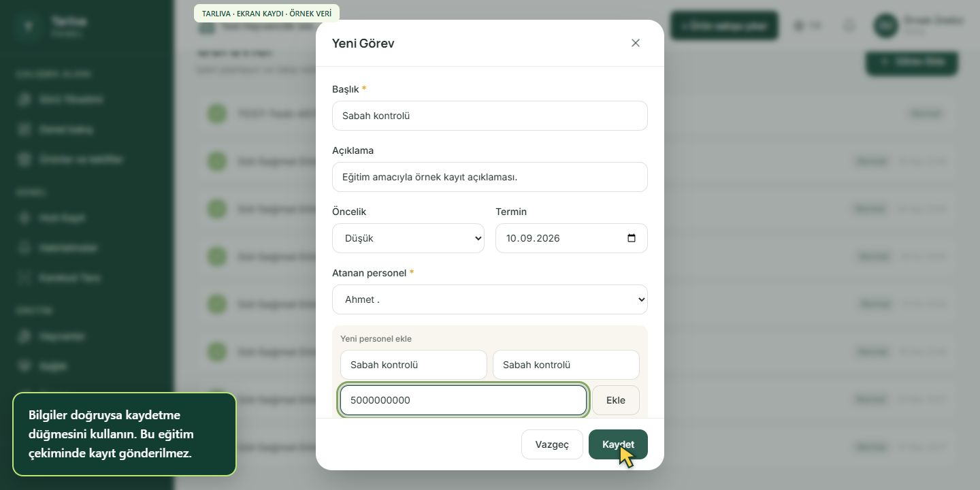Focus the Başlık input field
Image resolution: width=980 pixels, height=490 pixels.
(x=490, y=116)
